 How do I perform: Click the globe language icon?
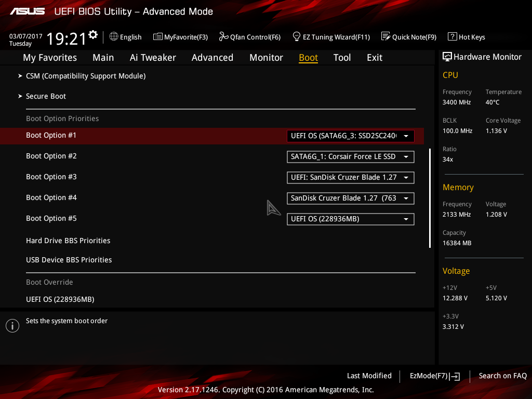[114, 37]
